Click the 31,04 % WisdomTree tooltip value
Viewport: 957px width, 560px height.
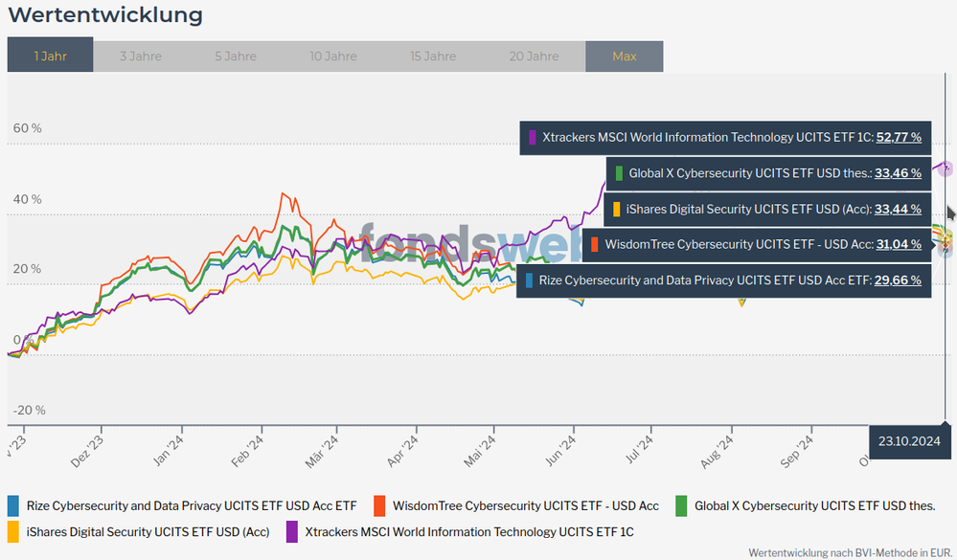pos(898,244)
